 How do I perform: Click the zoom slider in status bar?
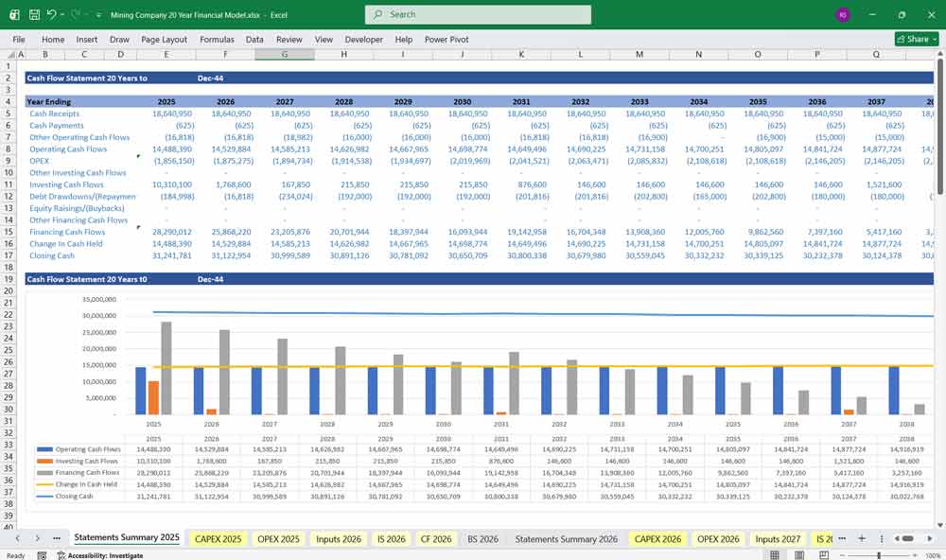[879, 555]
